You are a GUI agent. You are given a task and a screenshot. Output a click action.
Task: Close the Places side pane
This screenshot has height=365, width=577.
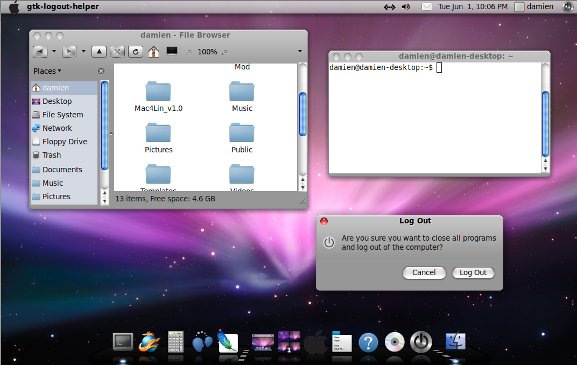click(x=101, y=71)
